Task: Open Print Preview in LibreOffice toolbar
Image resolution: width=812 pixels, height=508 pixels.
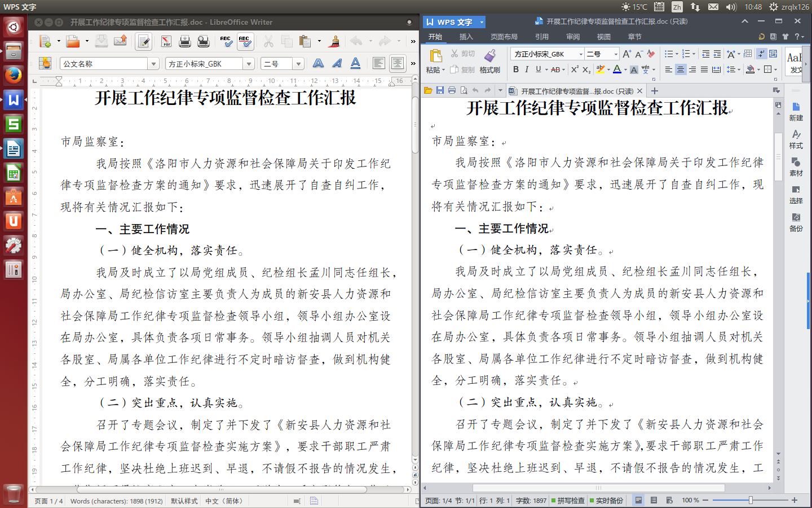Action: point(204,41)
